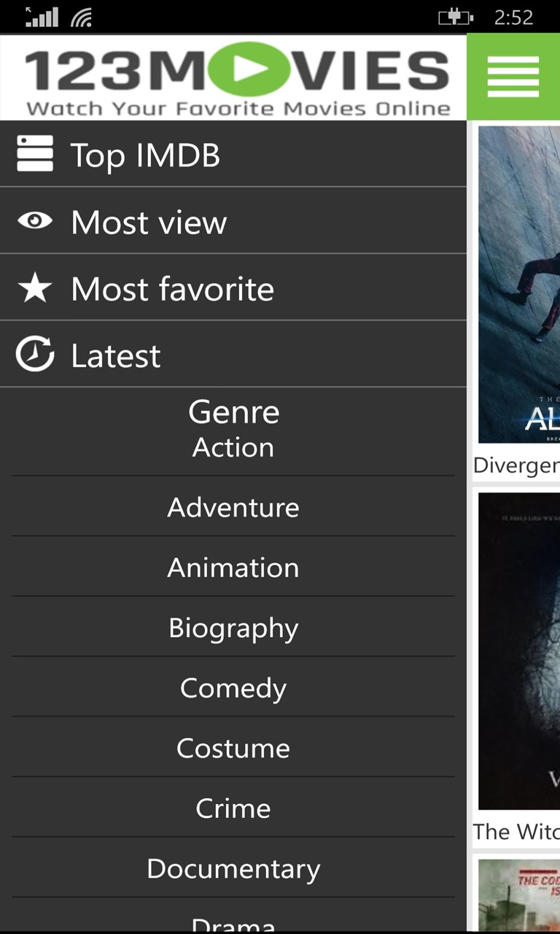Click the Latest clock icon

35,355
